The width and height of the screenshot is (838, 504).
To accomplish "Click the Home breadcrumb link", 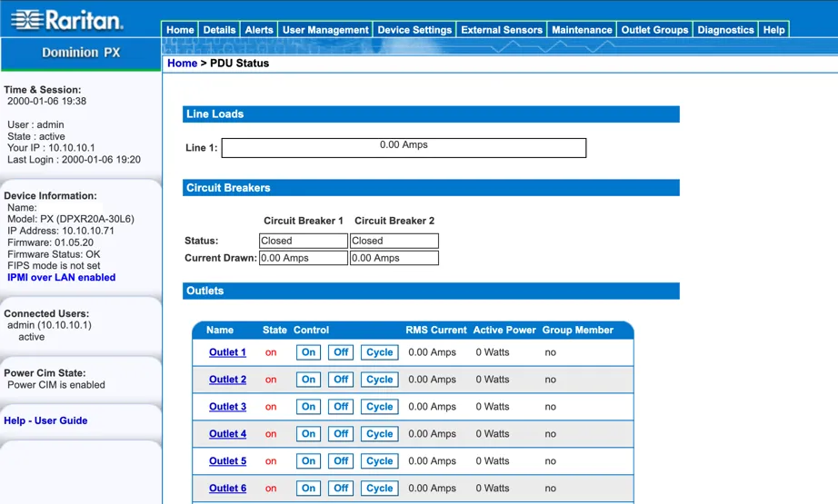I will (x=183, y=63).
